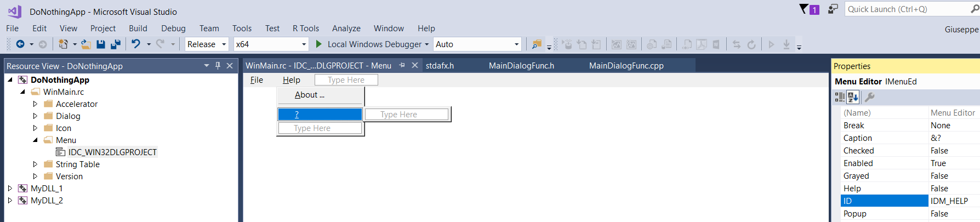Expand the MyDLL_1 project node
This screenshot has width=980, height=222.
click(10, 188)
